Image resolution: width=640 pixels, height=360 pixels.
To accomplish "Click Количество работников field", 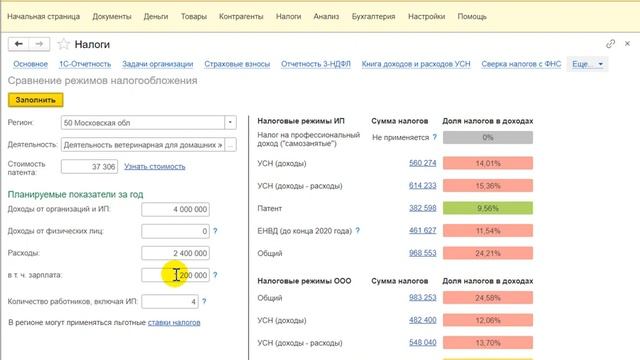I will 170,302.
